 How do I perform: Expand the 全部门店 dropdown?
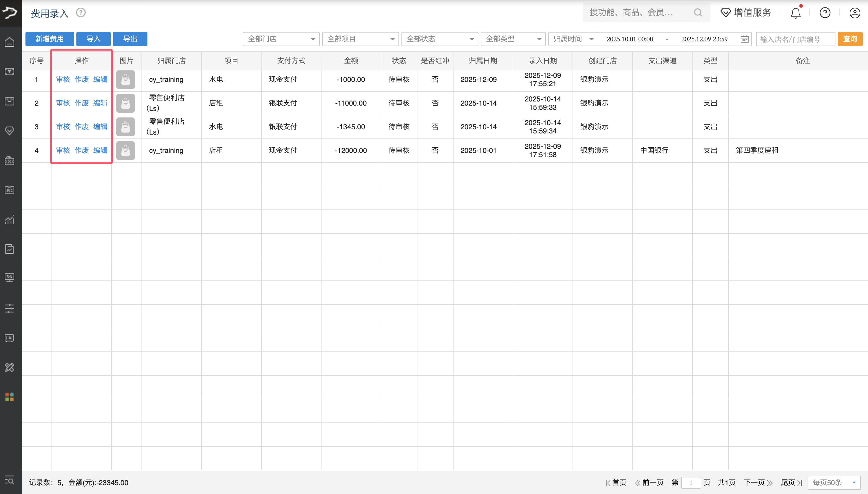click(x=281, y=39)
